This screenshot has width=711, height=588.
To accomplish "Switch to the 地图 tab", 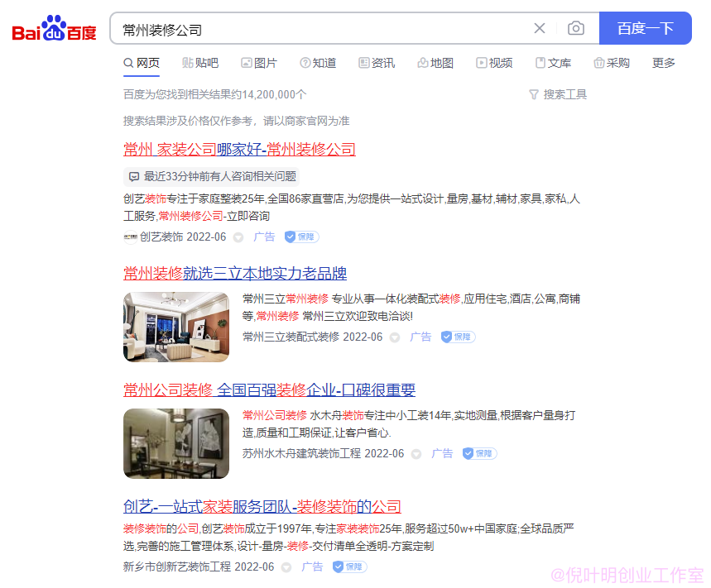I will pos(435,63).
